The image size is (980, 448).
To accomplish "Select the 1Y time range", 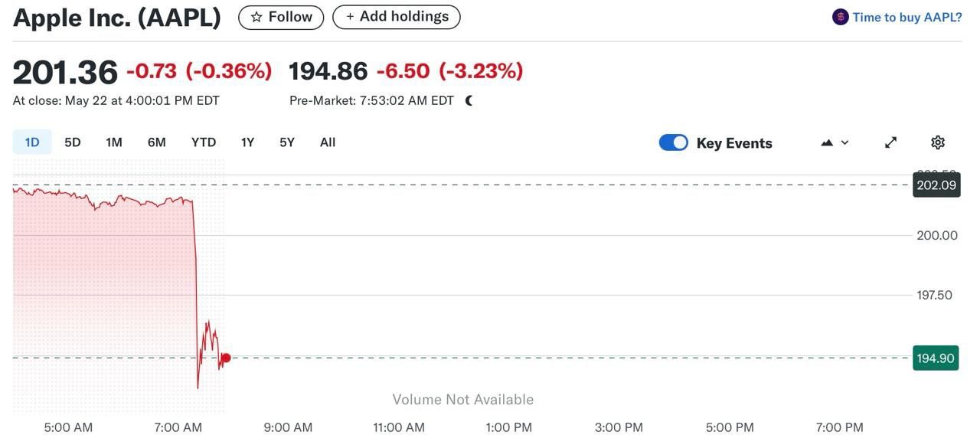I will coord(247,142).
